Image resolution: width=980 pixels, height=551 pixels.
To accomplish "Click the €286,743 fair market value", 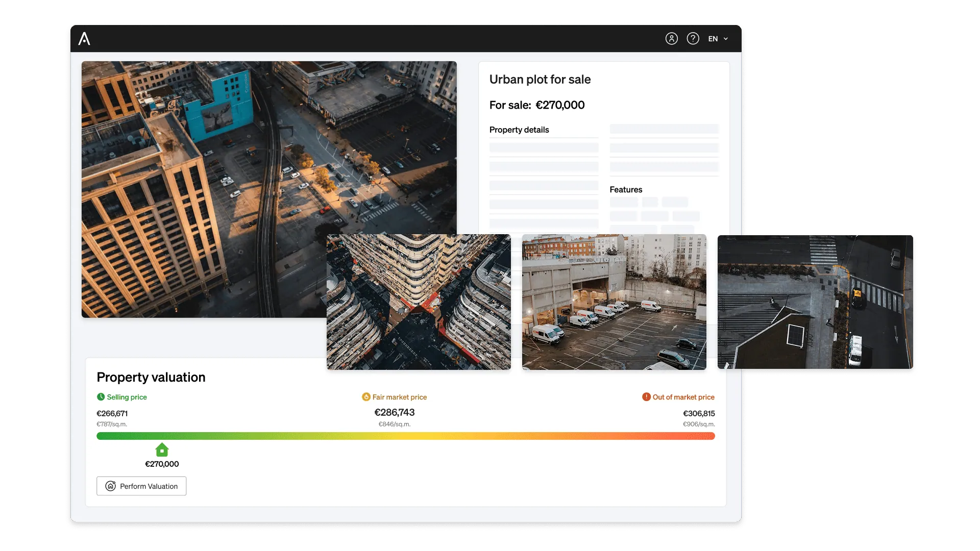I will [395, 412].
